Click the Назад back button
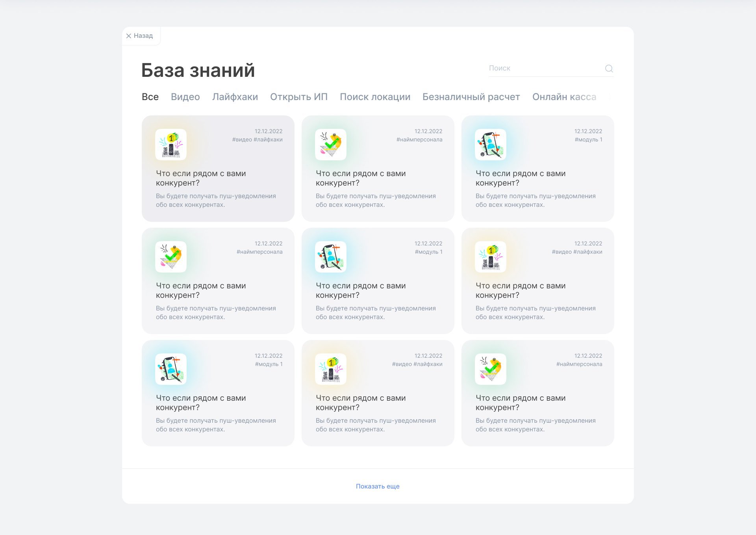This screenshot has height=535, width=756. pyautogui.click(x=143, y=36)
